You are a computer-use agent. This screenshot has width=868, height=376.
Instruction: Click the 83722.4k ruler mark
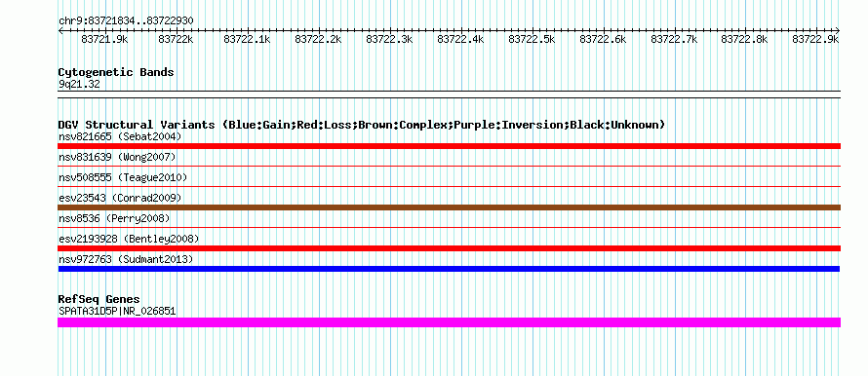tap(460, 39)
